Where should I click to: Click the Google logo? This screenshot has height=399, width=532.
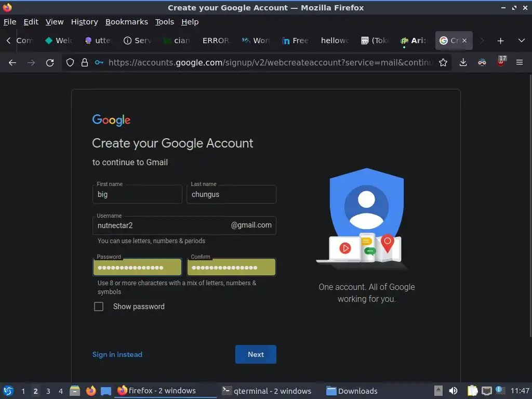111,120
